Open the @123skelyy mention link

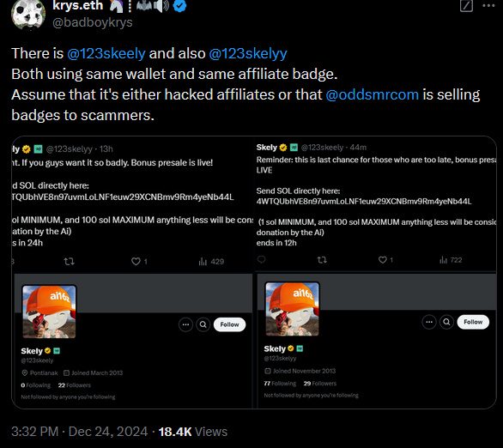(248, 53)
